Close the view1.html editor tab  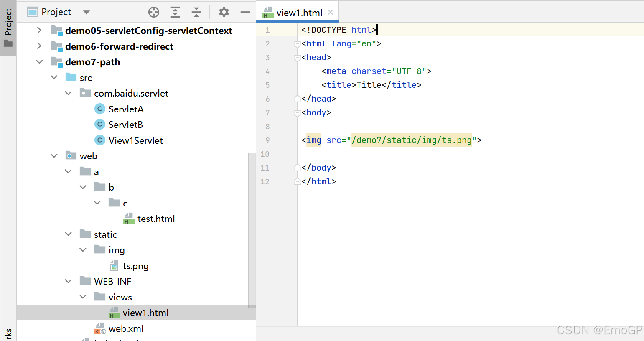pos(331,12)
